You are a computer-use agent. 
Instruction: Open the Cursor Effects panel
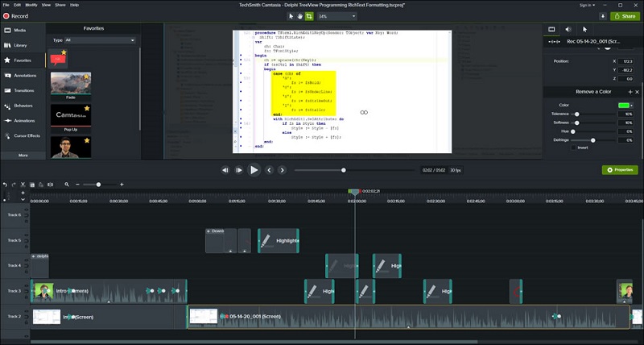pos(23,135)
